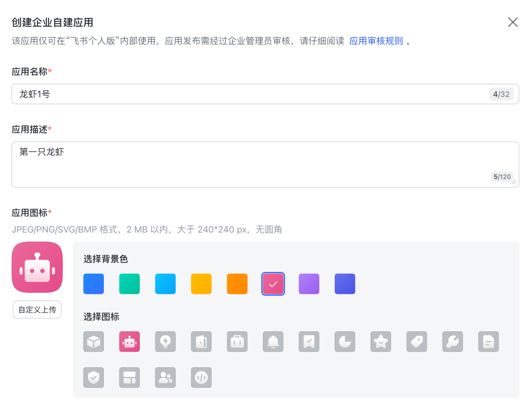Focus the 应用描述 text area
This screenshot has width=532, height=418.
(246, 164)
